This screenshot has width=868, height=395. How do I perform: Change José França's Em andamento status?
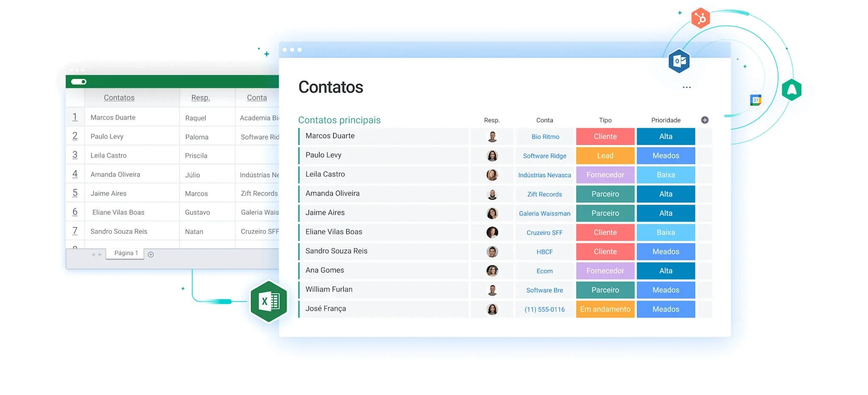[605, 309]
